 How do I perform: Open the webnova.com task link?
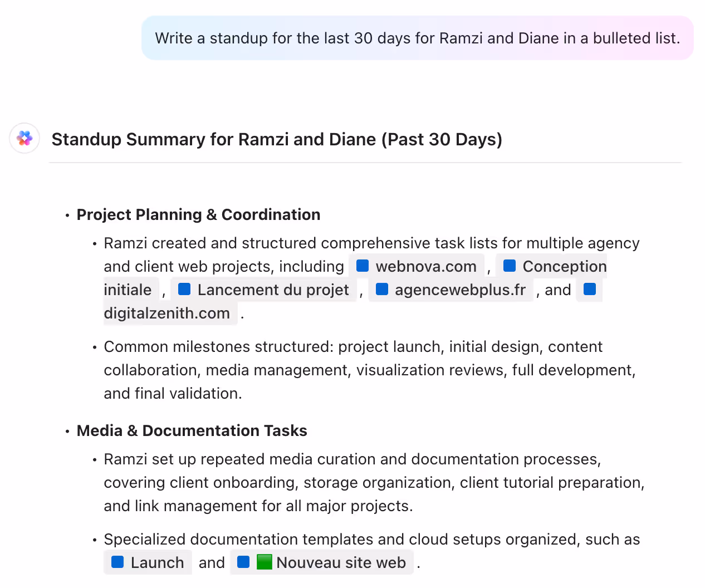tap(426, 267)
